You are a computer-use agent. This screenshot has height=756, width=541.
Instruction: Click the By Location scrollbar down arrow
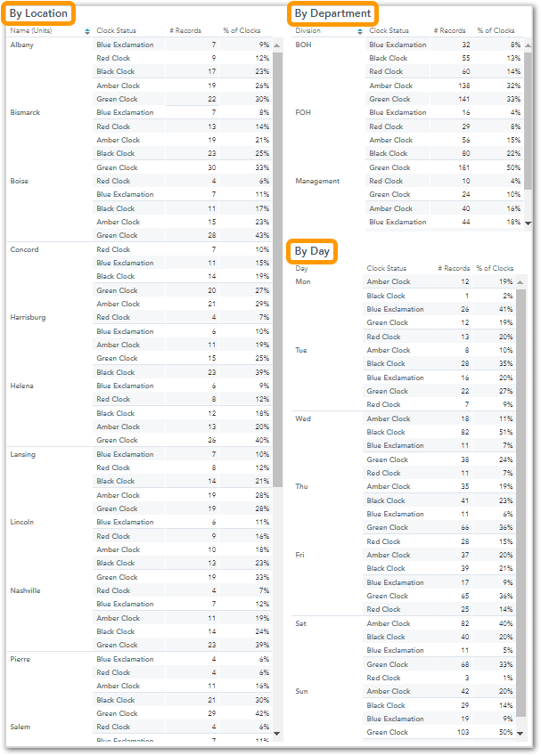point(277,734)
